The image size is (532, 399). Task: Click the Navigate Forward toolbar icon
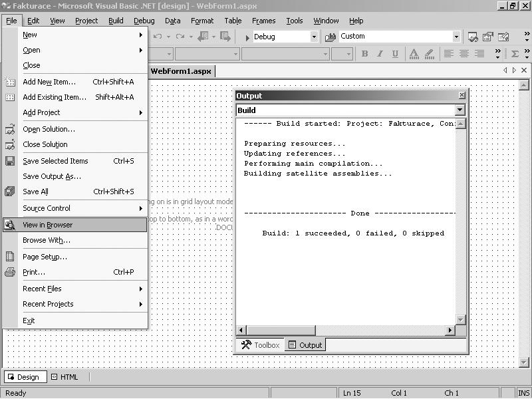tap(225, 37)
